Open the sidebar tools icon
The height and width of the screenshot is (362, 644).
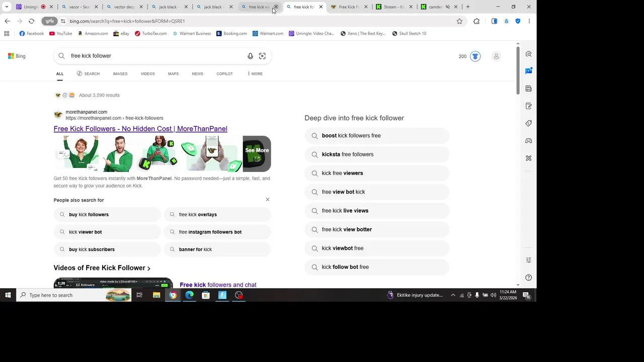(x=528, y=158)
